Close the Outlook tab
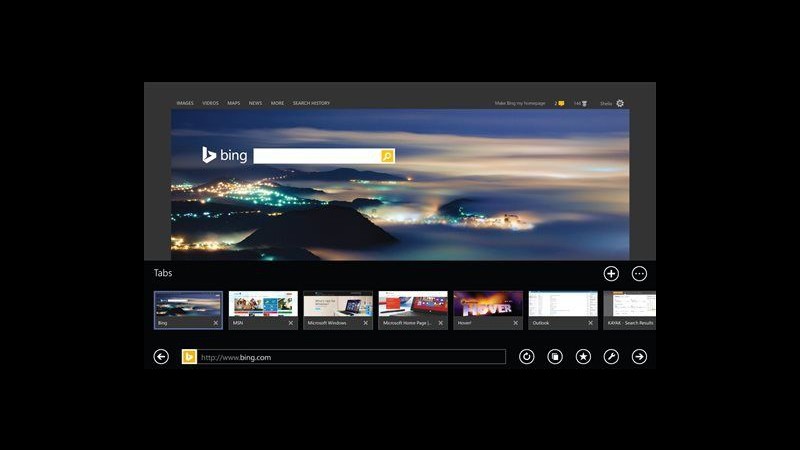Image resolution: width=800 pixels, height=450 pixels. [590, 323]
